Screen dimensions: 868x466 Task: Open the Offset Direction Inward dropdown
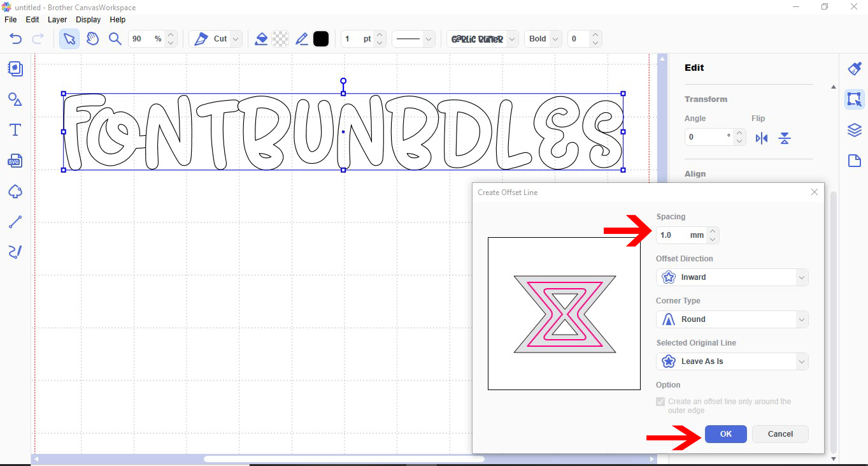[x=732, y=277]
